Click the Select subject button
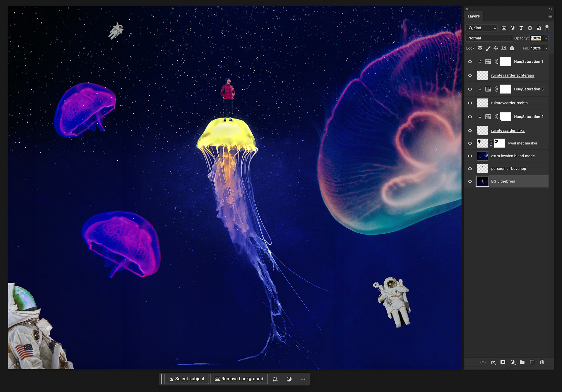Image resolution: width=562 pixels, height=392 pixels. click(x=186, y=379)
